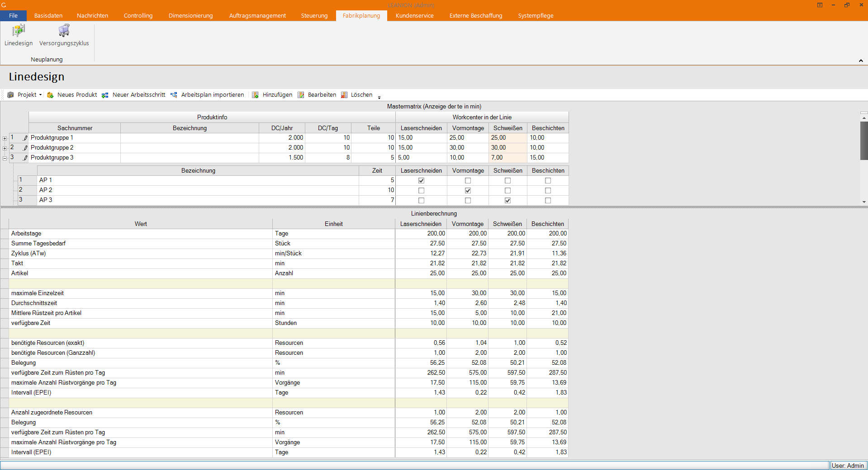Click the Arbeitsplan importieren icon
Viewport: 868px width, 470px height.
[174, 95]
